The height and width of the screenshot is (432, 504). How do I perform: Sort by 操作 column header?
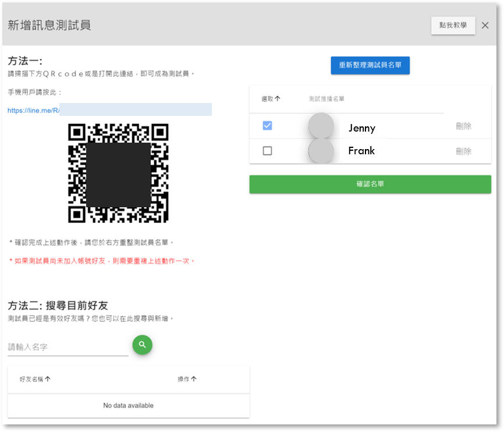187,379
